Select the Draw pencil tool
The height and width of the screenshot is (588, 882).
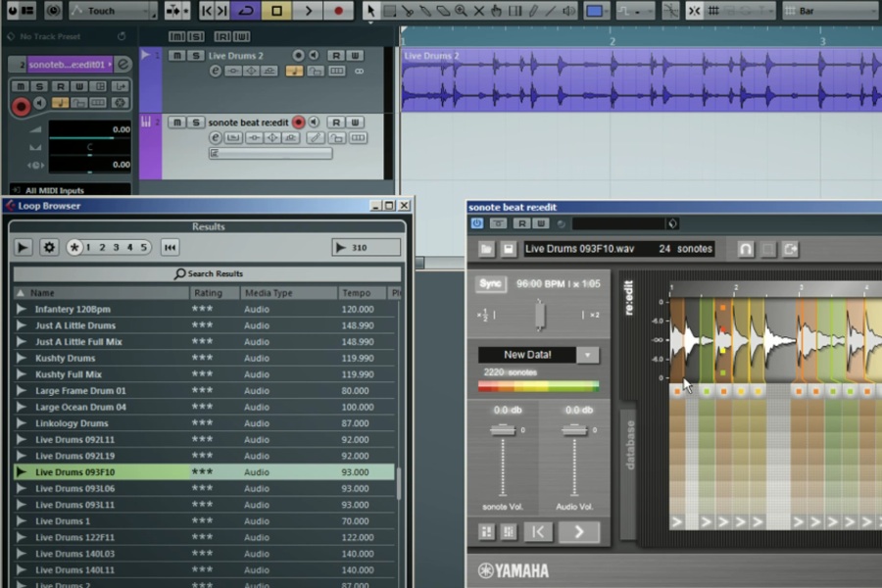coord(533,11)
